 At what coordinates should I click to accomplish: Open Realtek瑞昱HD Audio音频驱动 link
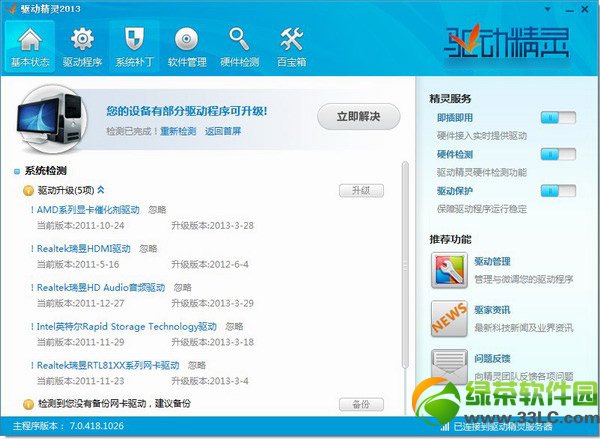(101, 287)
